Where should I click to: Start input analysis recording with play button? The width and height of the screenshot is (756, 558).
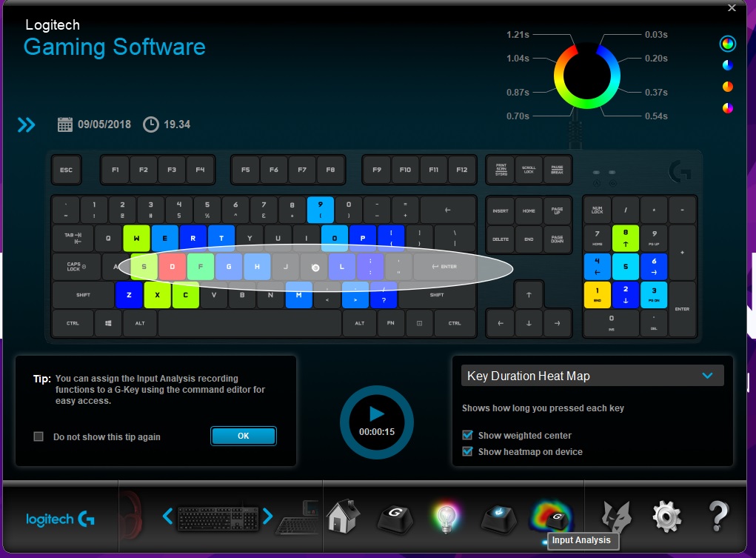(376, 416)
